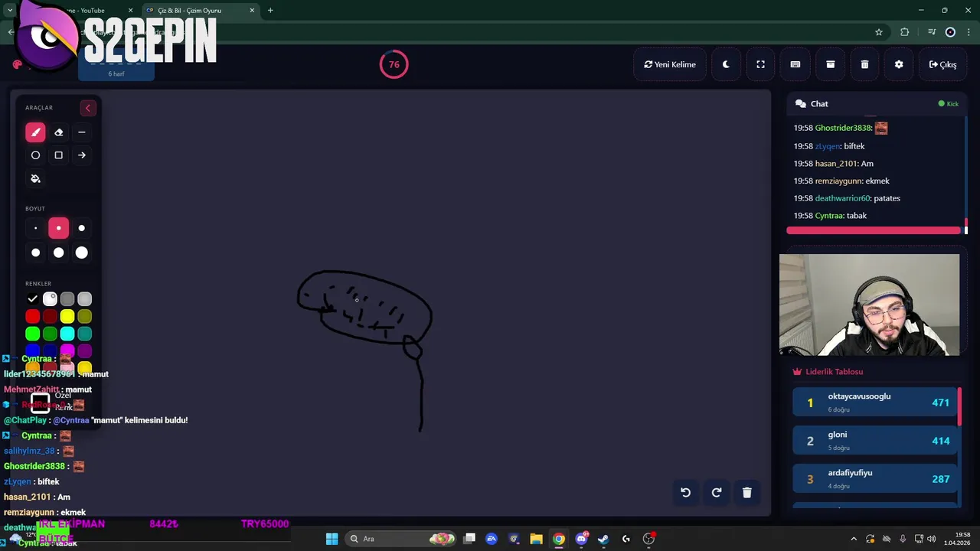
Task: Pick the olive color swatch
Action: [x=85, y=316]
